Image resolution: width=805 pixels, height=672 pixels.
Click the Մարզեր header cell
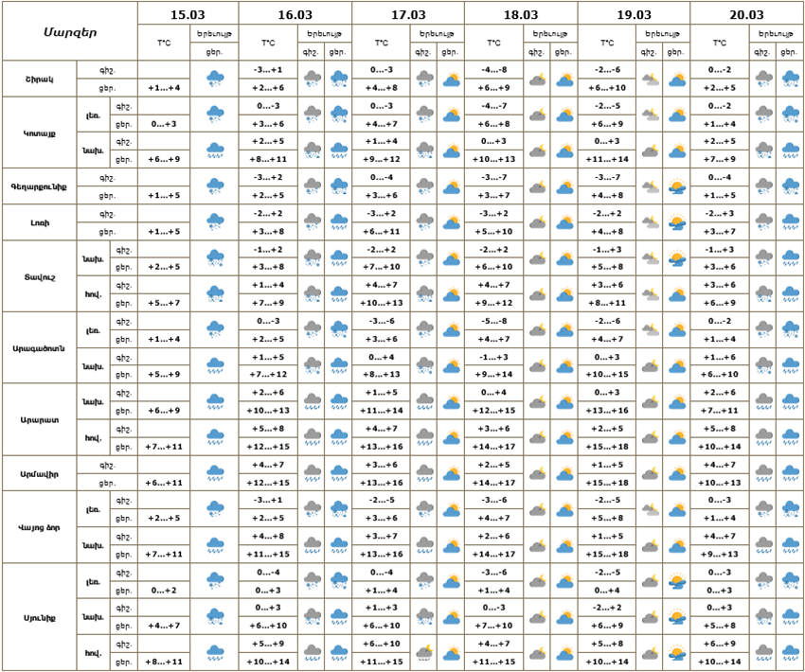pyautogui.click(x=70, y=31)
